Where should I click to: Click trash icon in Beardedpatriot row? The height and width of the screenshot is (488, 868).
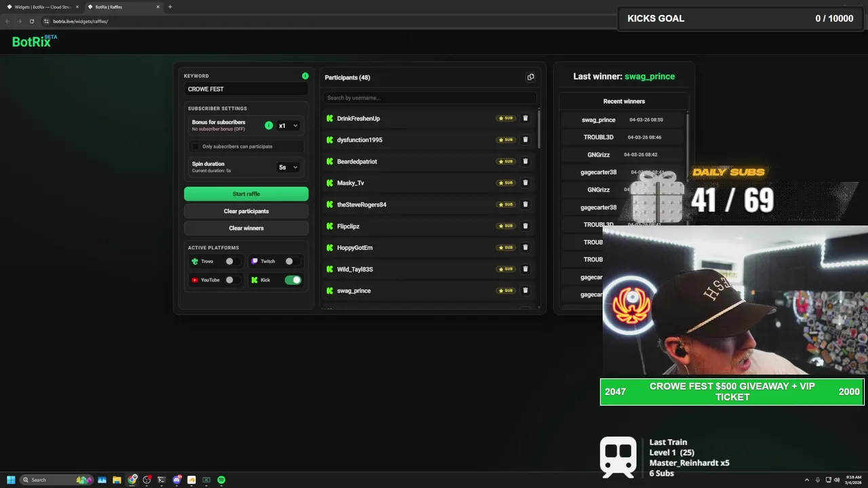(525, 161)
